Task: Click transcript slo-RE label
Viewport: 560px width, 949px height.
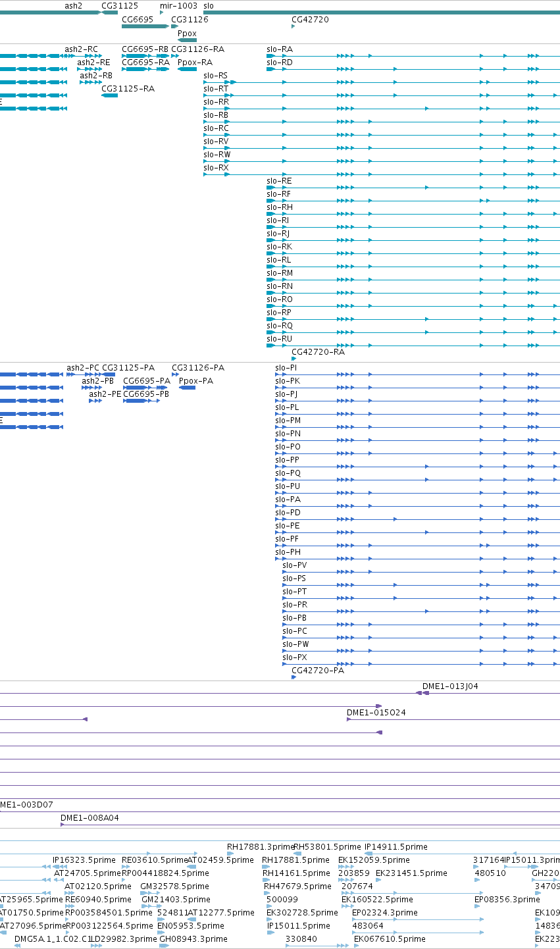Action: pos(279,181)
